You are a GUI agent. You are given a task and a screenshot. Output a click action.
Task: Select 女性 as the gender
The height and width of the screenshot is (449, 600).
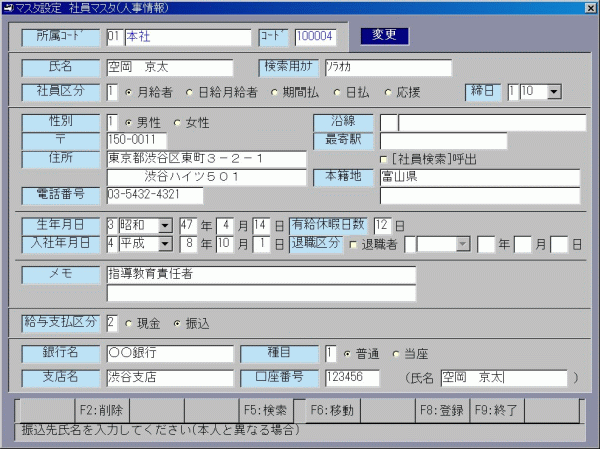[x=178, y=123]
